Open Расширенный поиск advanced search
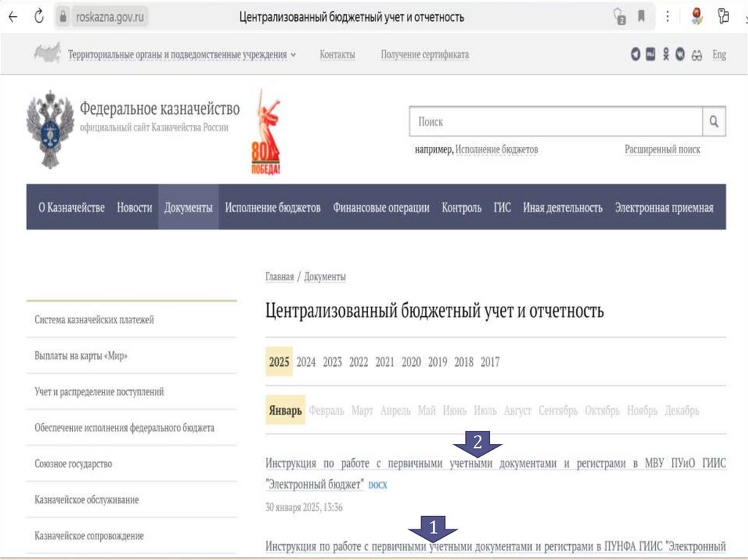Image resolution: width=748 pixels, height=560 pixels. pyautogui.click(x=662, y=149)
